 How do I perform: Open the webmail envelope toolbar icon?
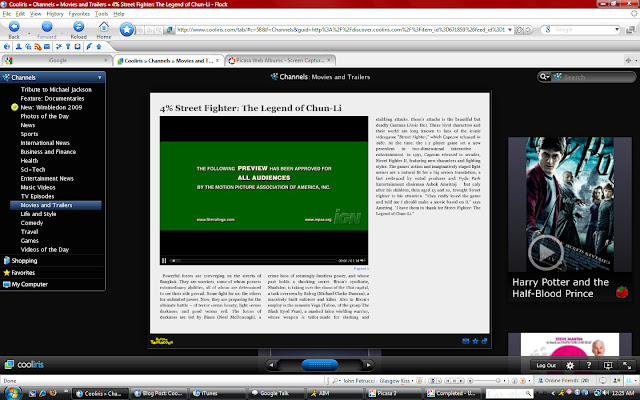[x=47, y=47]
